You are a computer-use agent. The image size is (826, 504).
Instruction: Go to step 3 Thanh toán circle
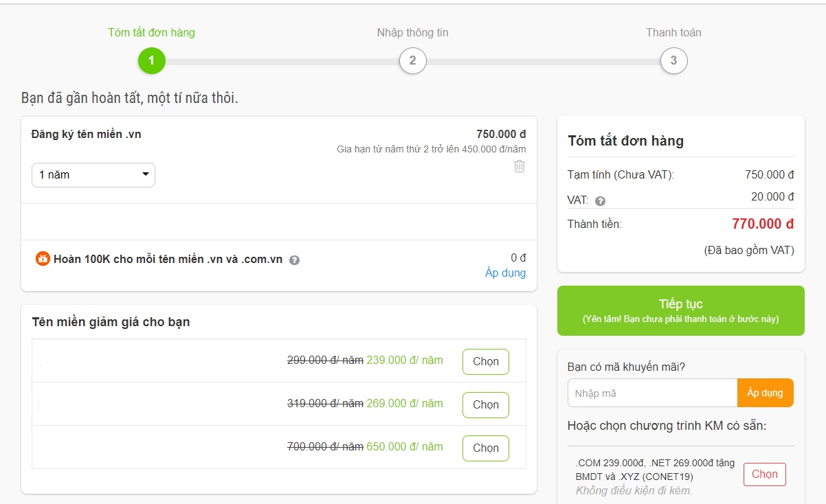point(673,60)
